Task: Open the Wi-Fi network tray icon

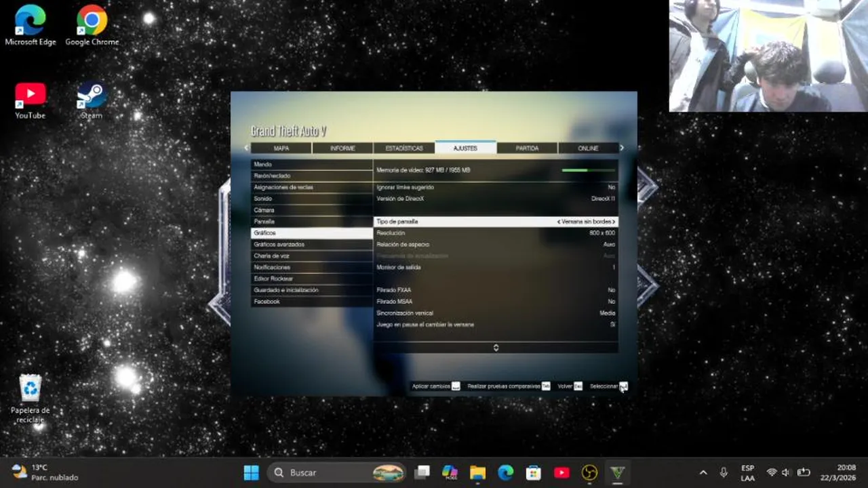Action: click(772, 472)
